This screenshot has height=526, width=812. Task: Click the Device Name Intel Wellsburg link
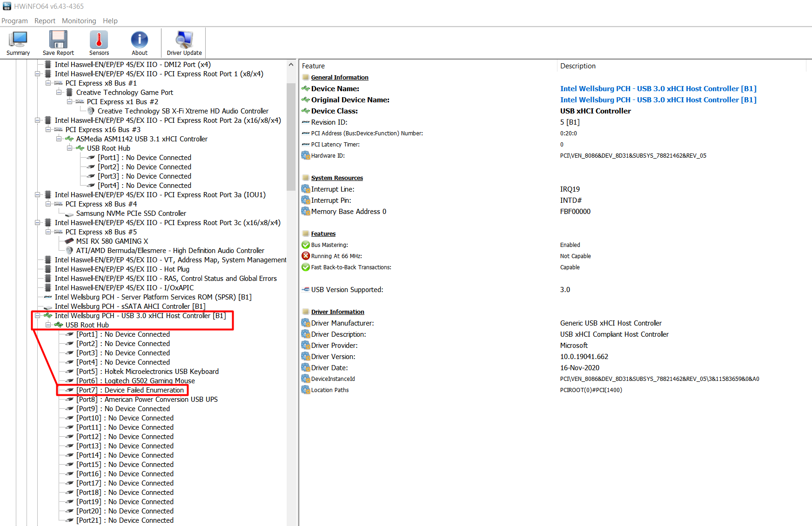pos(658,88)
